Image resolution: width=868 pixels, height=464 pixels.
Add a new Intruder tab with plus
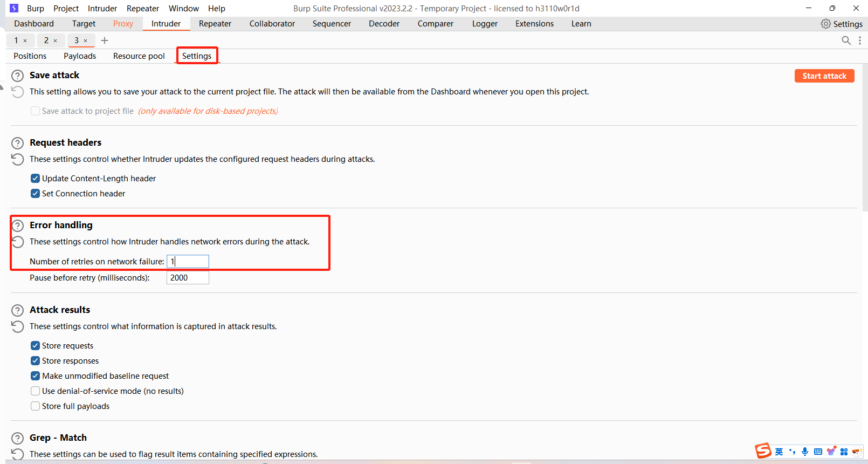point(105,40)
